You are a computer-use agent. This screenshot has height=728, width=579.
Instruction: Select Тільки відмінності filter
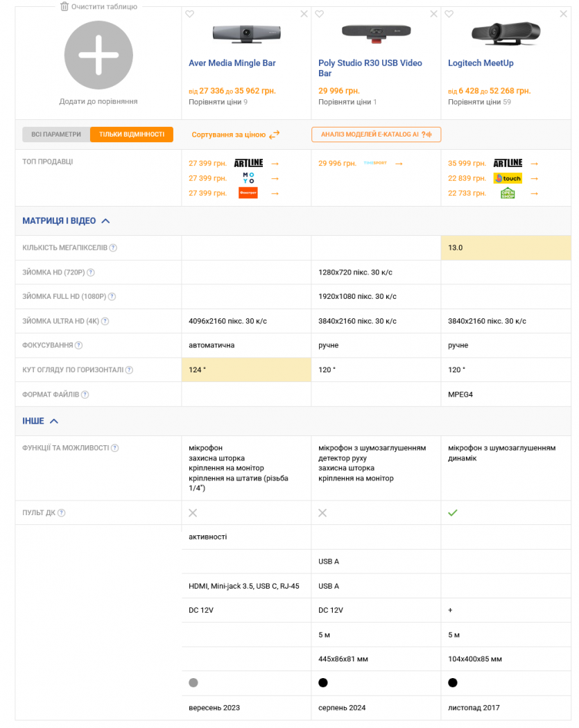tap(131, 135)
